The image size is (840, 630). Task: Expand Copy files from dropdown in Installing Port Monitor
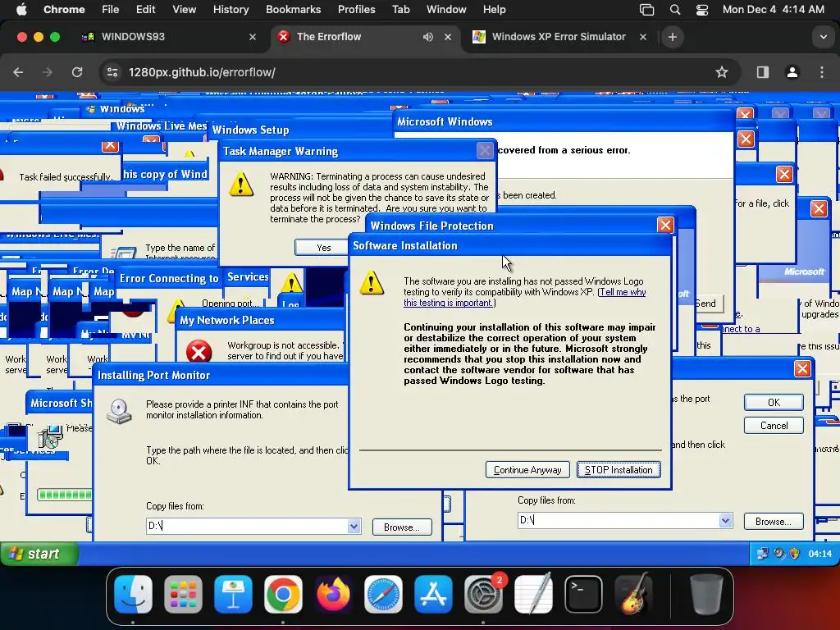tap(354, 526)
